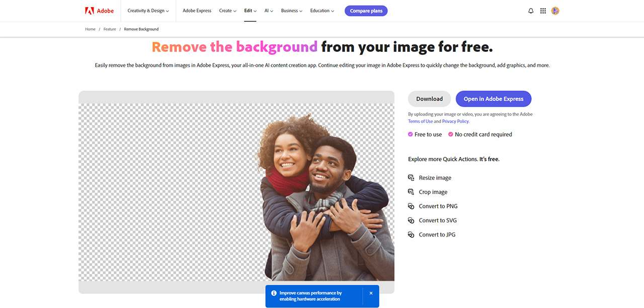Select Crop image quick action
Viewport: 644px width, 308px height.
[x=433, y=192]
